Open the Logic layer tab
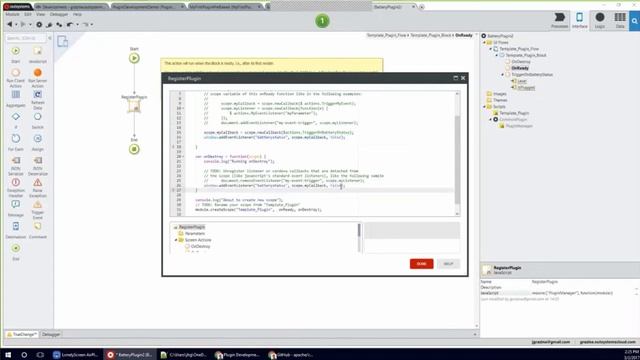 click(x=600, y=20)
